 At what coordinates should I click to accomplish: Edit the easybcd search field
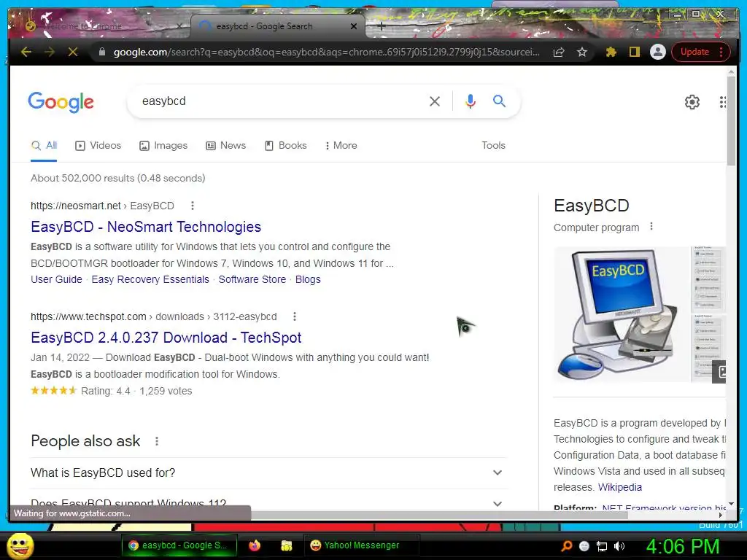coord(281,101)
